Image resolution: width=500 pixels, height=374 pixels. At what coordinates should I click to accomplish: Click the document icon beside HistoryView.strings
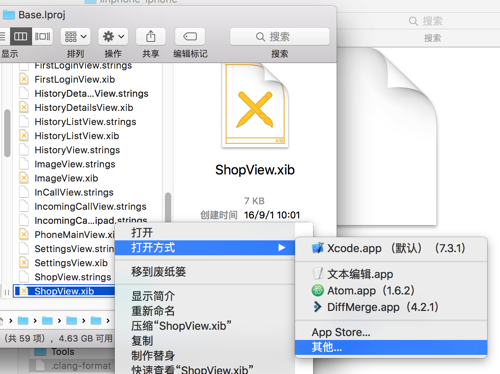pyautogui.click(x=24, y=150)
